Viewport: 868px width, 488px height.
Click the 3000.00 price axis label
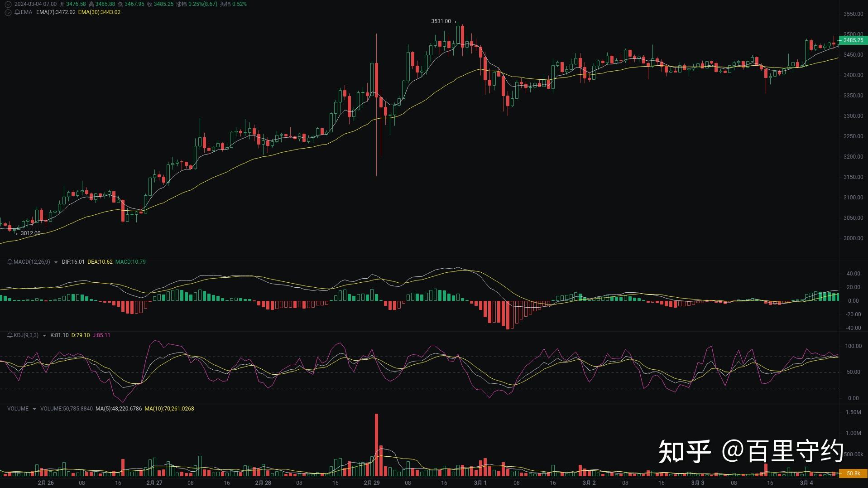point(854,238)
